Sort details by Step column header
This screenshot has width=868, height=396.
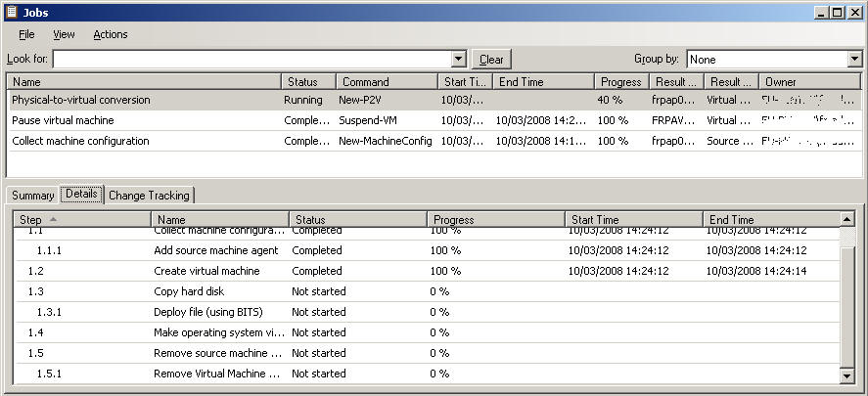coord(82,220)
